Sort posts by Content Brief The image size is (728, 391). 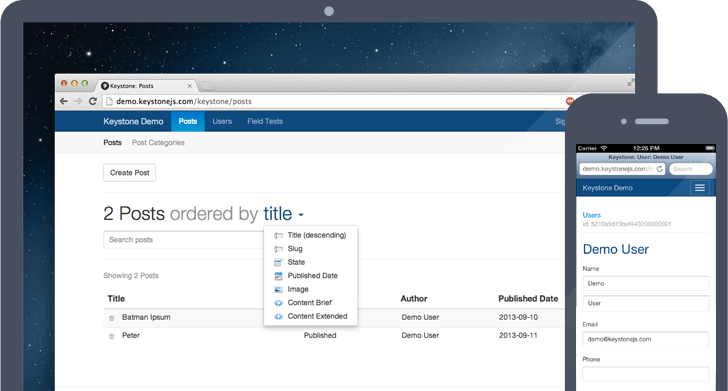click(x=310, y=303)
